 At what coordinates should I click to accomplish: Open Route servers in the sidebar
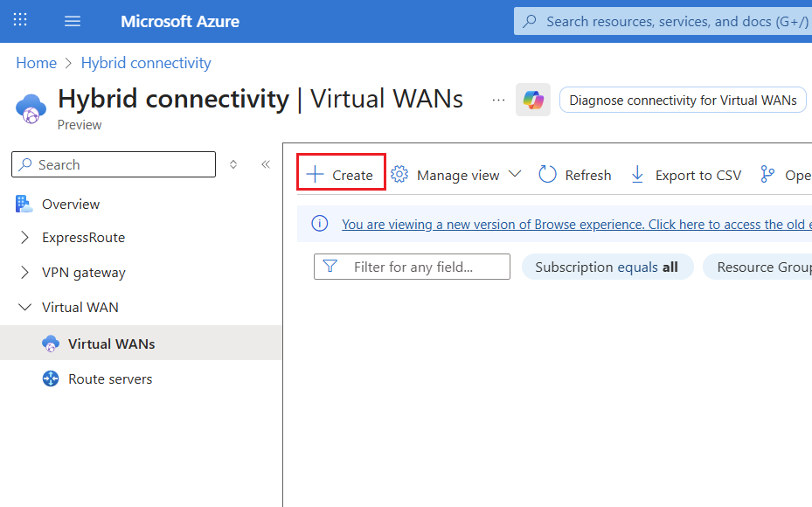click(x=110, y=379)
